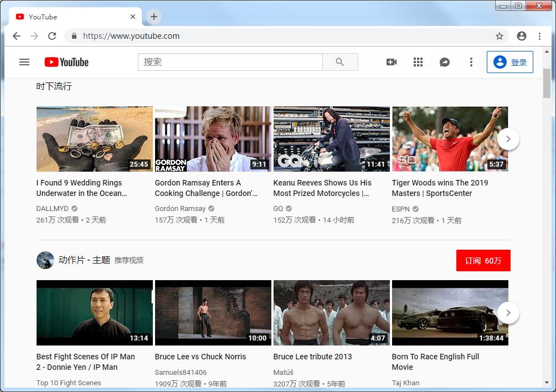Subscribe with the 订阅 60万 button
This screenshot has width=556, height=392.
tap(483, 261)
